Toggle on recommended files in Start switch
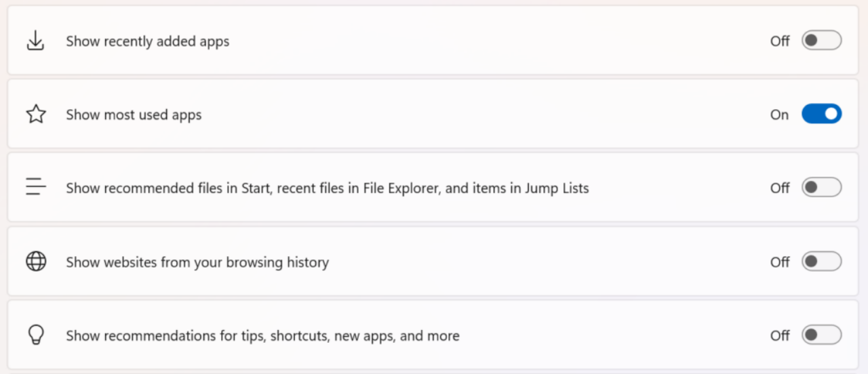This screenshot has height=374, width=868. click(x=821, y=188)
